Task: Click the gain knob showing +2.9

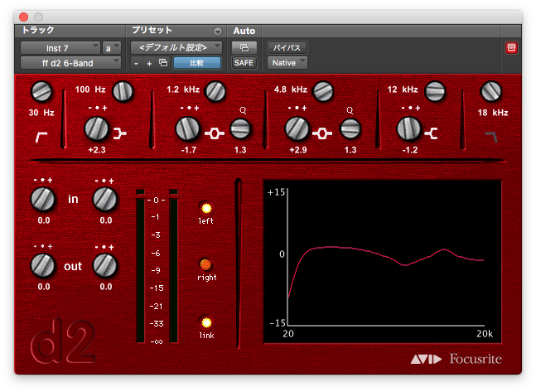Action: point(297,128)
